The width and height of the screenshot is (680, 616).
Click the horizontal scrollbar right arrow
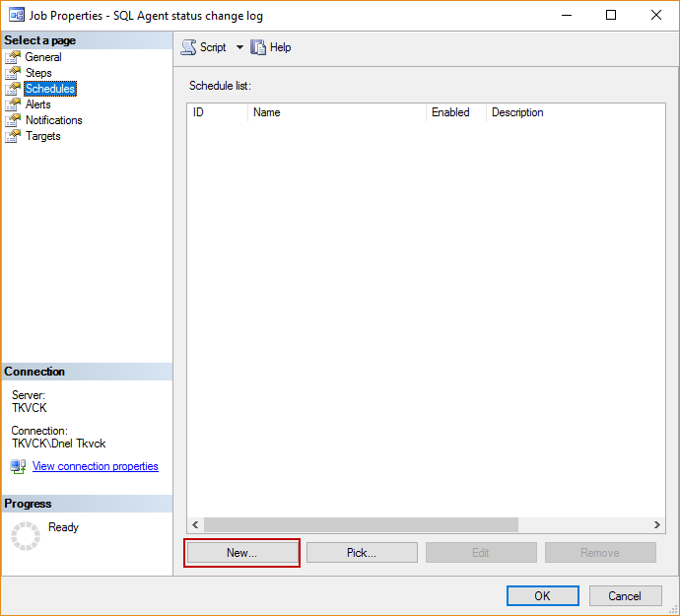tap(657, 525)
